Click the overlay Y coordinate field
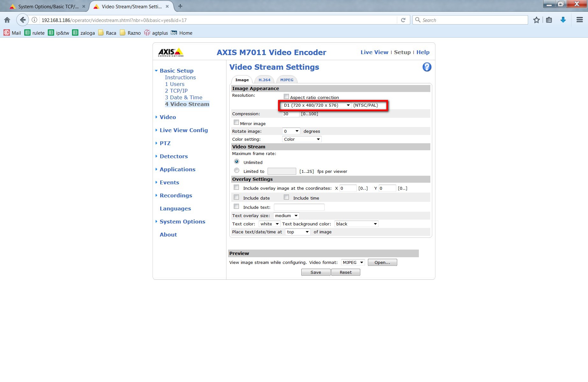Image resolution: width=588 pixels, height=382 pixels. point(387,188)
